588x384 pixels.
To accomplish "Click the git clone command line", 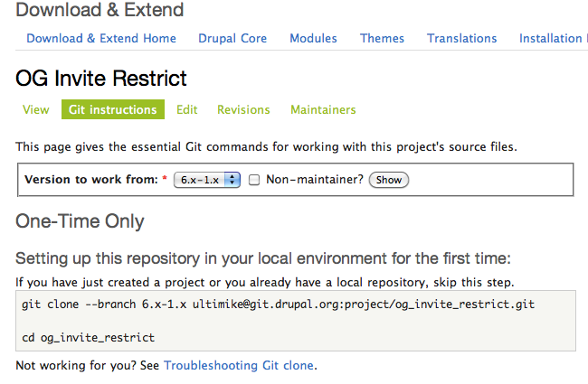I will (278, 304).
